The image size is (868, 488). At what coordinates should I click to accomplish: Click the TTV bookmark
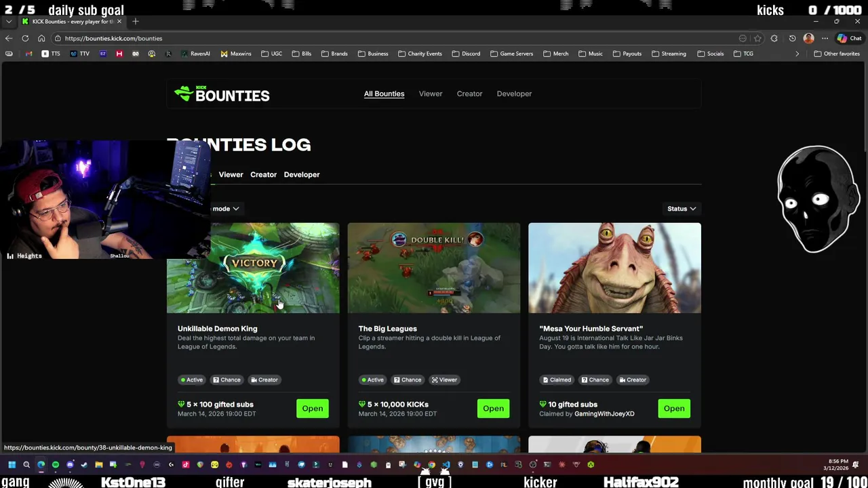point(80,54)
